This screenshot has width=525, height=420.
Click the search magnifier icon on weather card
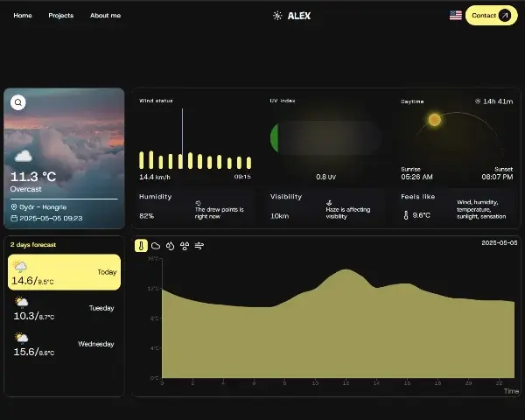point(18,102)
